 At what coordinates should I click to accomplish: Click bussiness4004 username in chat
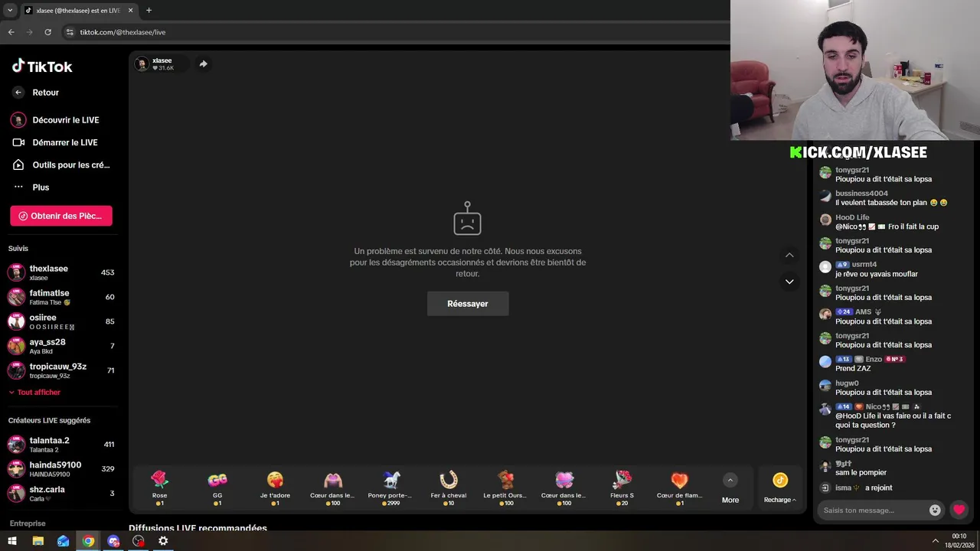coord(861,194)
